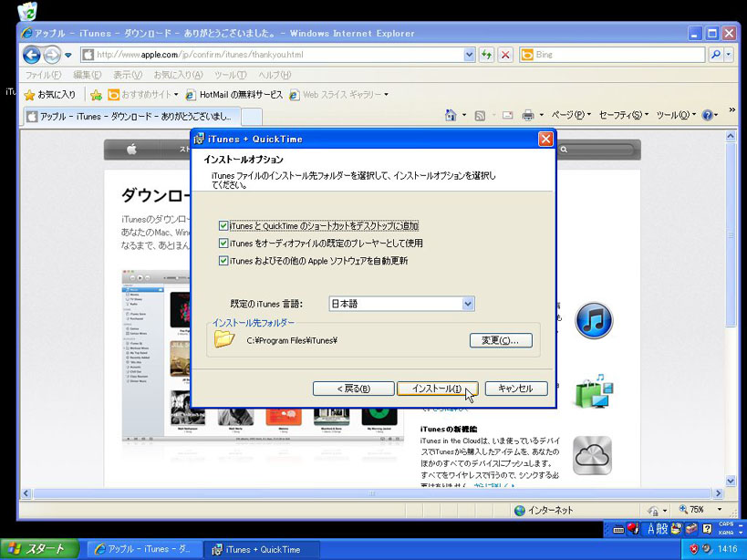Open the search provider dropdown arrow
Image resolution: width=747 pixels, height=560 pixels.
(x=729, y=55)
